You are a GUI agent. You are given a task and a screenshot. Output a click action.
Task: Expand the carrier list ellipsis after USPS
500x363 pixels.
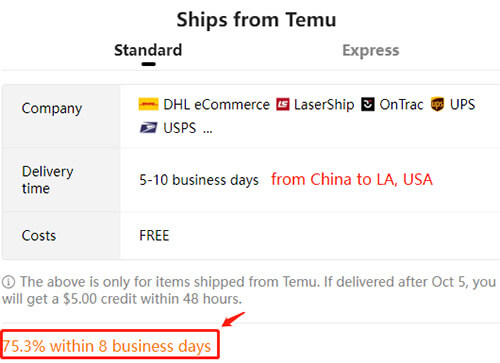[x=208, y=131]
